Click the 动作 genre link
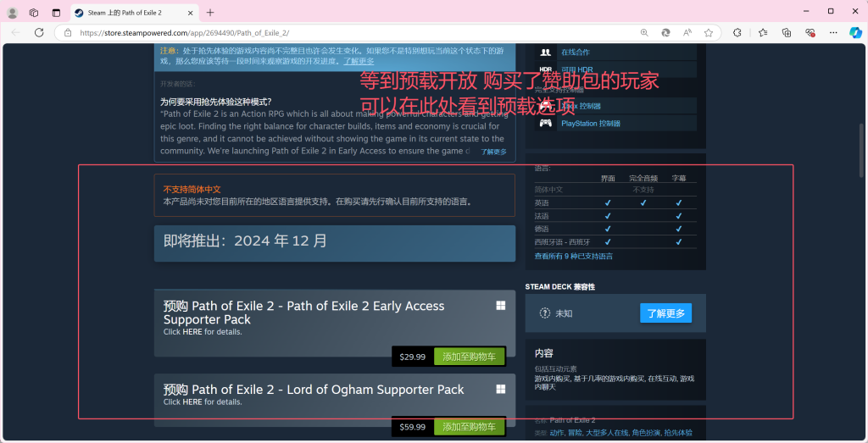 click(556, 433)
